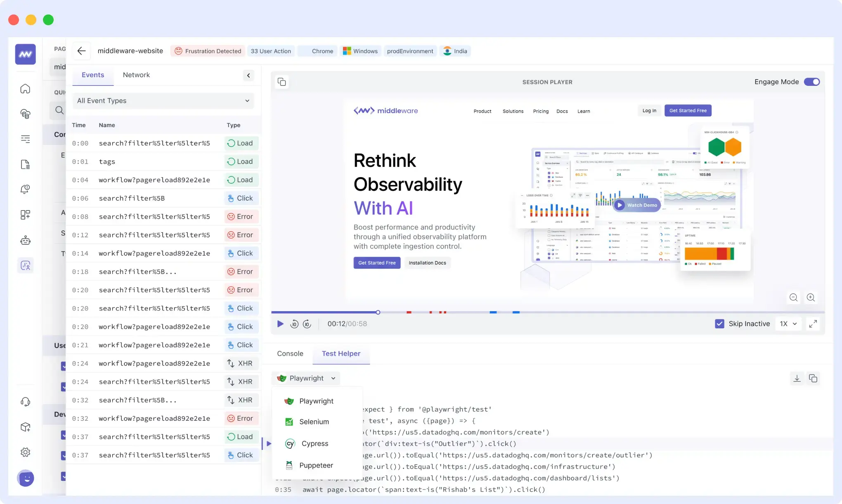Open the Home icon in sidebar

pyautogui.click(x=26, y=89)
